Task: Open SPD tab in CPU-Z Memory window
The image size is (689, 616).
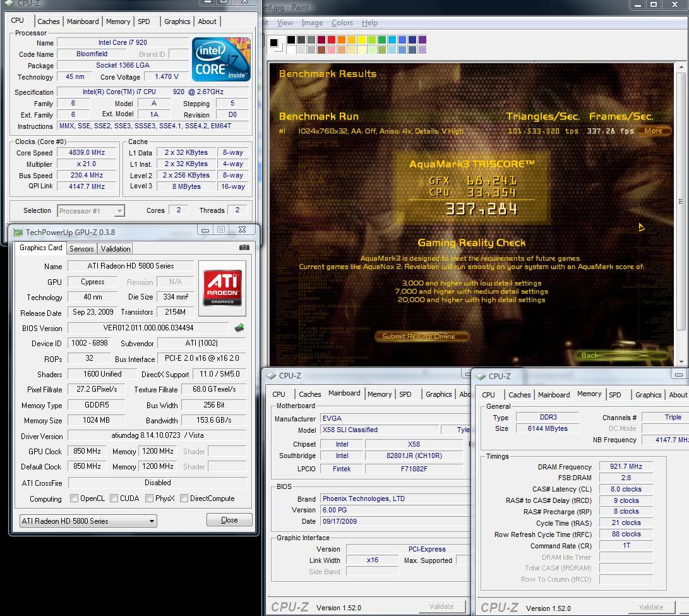Action: pyautogui.click(x=614, y=395)
